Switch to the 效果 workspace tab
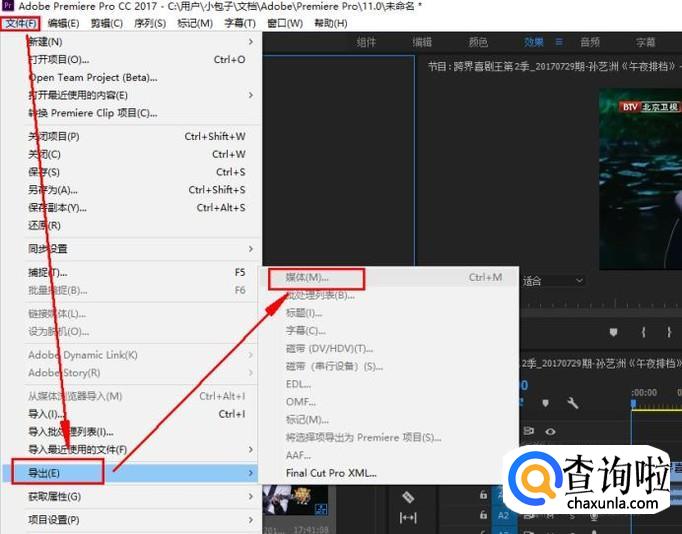The height and width of the screenshot is (534, 682). pos(534,42)
